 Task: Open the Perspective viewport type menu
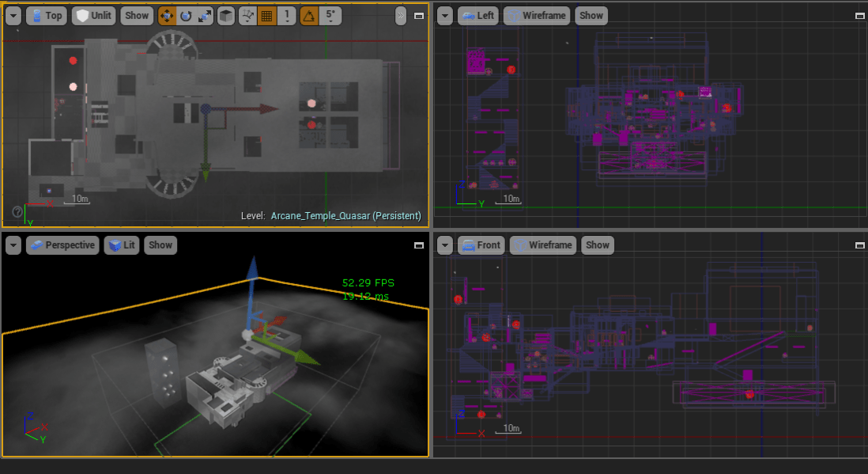tap(62, 245)
